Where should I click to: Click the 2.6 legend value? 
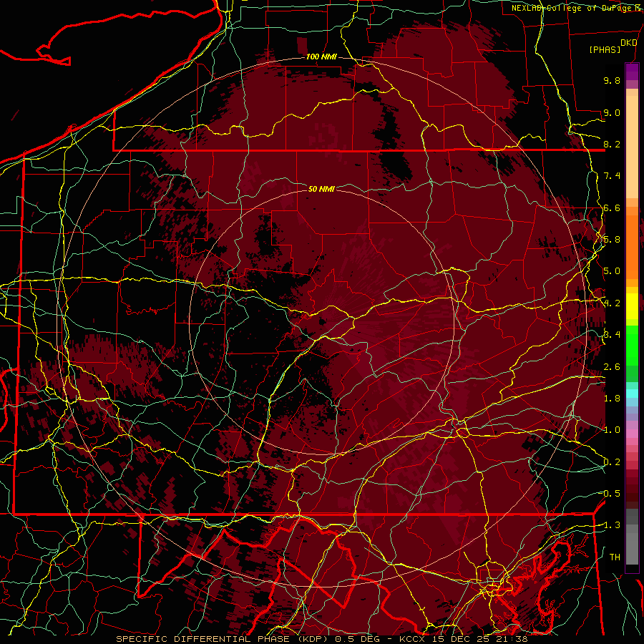[612, 366]
